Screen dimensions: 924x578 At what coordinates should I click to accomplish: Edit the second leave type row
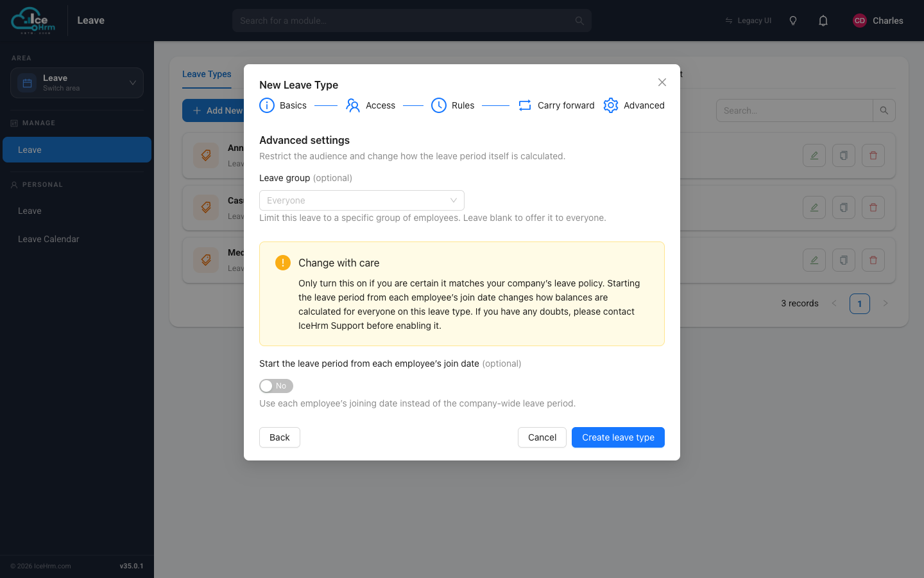click(814, 207)
